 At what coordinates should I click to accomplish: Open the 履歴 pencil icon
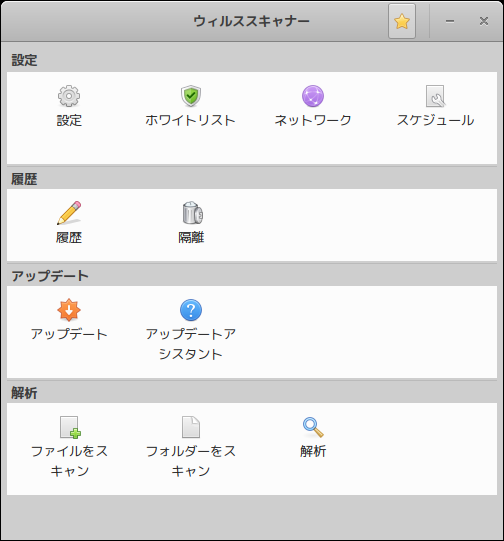[x=69, y=213]
